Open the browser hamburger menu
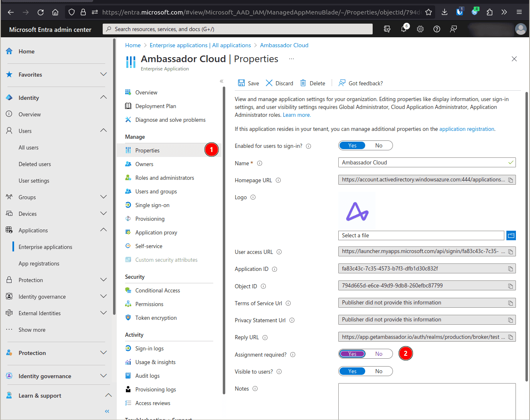The width and height of the screenshot is (530, 420). point(519,12)
